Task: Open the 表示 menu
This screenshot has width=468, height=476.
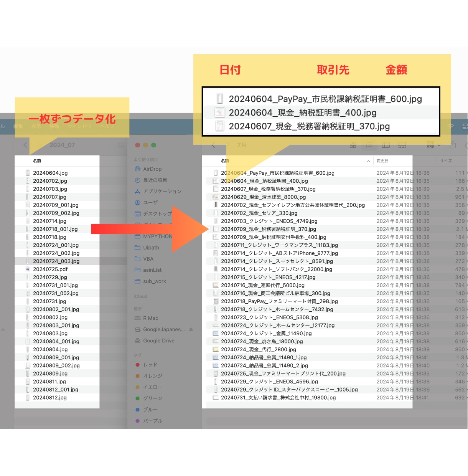Action: 36,126
